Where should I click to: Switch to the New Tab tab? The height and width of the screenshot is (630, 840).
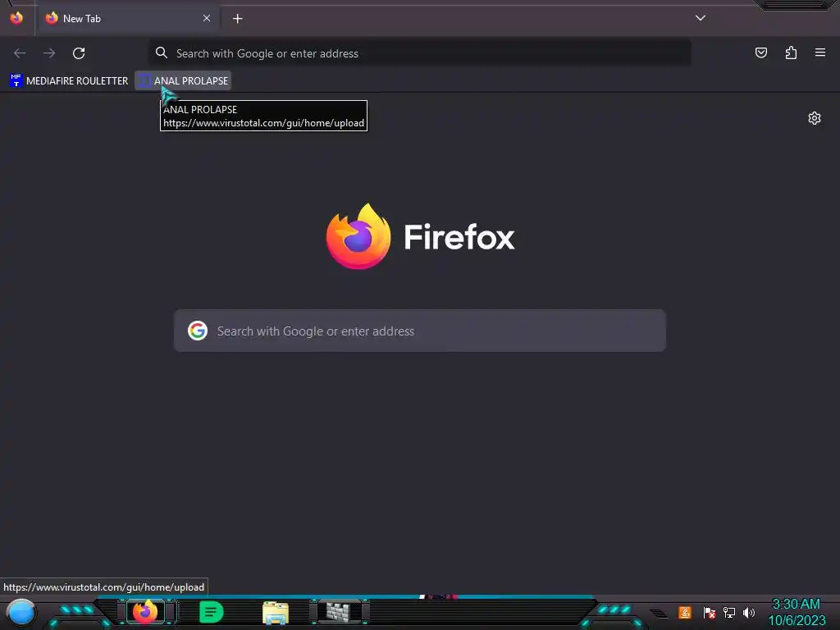pyautogui.click(x=128, y=18)
